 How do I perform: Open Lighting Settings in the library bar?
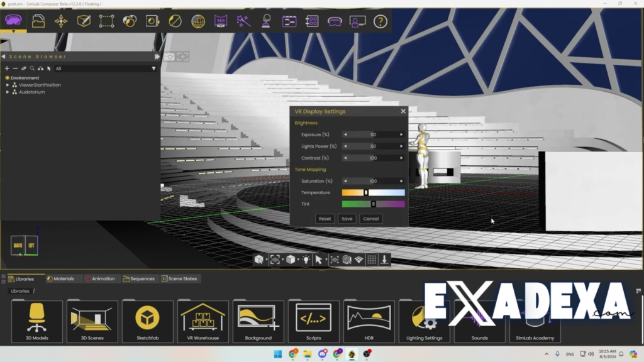(x=424, y=321)
